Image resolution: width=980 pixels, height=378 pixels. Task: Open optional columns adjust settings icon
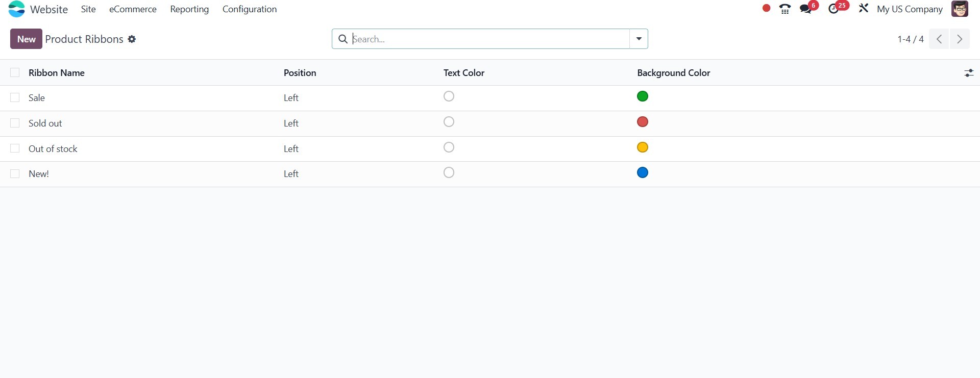(968, 73)
